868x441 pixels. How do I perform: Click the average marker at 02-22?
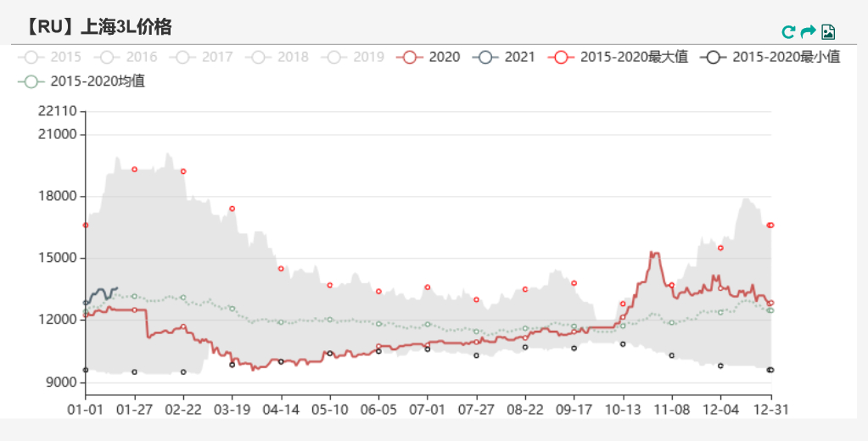(x=183, y=298)
